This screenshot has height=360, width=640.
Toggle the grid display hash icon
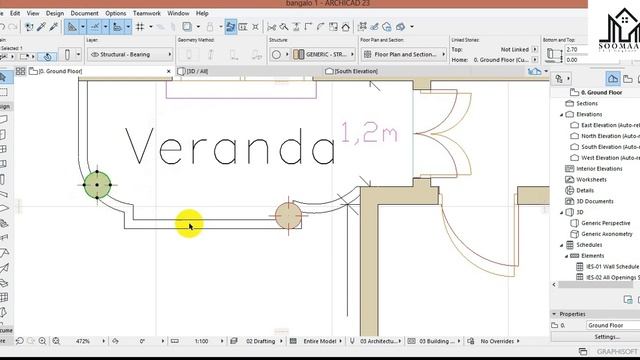[x=140, y=27]
